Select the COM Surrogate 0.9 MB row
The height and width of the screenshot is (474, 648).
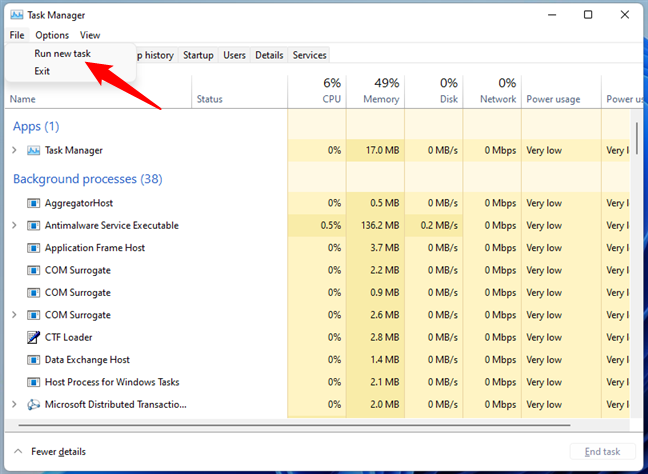(78, 293)
